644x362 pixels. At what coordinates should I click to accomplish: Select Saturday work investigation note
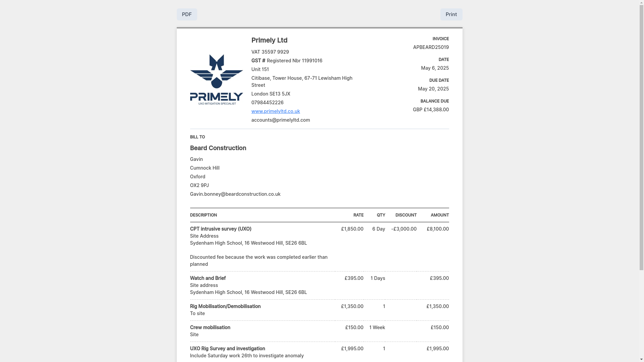[247, 356]
